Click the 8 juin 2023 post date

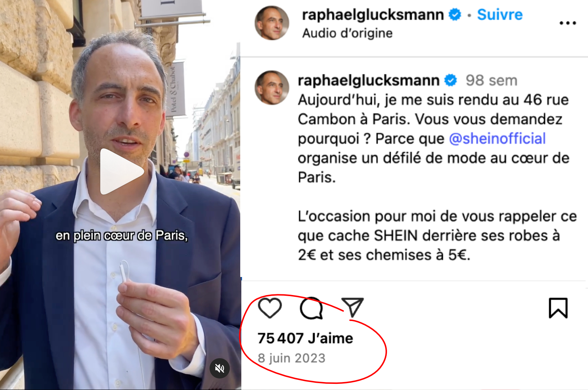click(291, 358)
